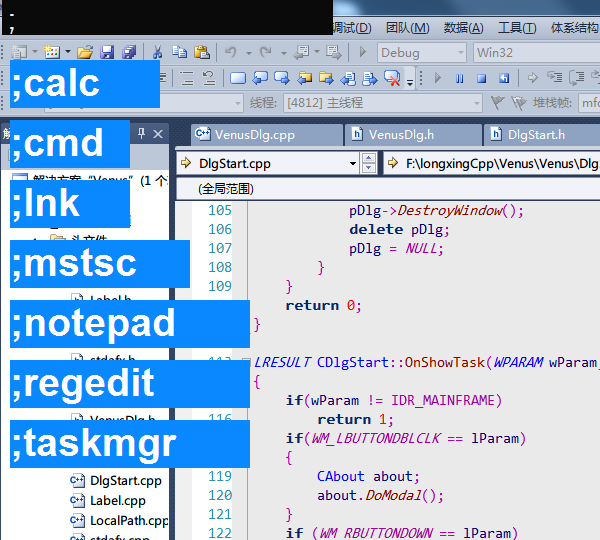Click the New Project toolbar icon
The width and height of the screenshot is (600, 540).
click(18, 52)
